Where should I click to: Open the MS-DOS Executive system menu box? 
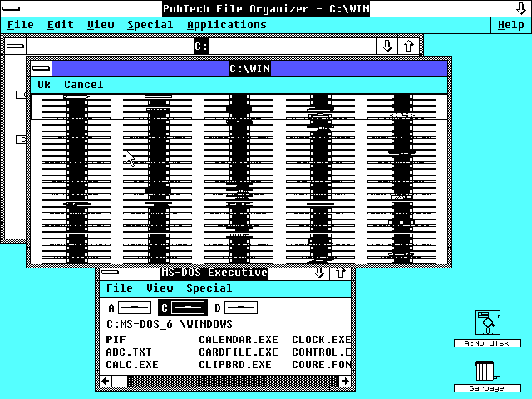click(111, 273)
